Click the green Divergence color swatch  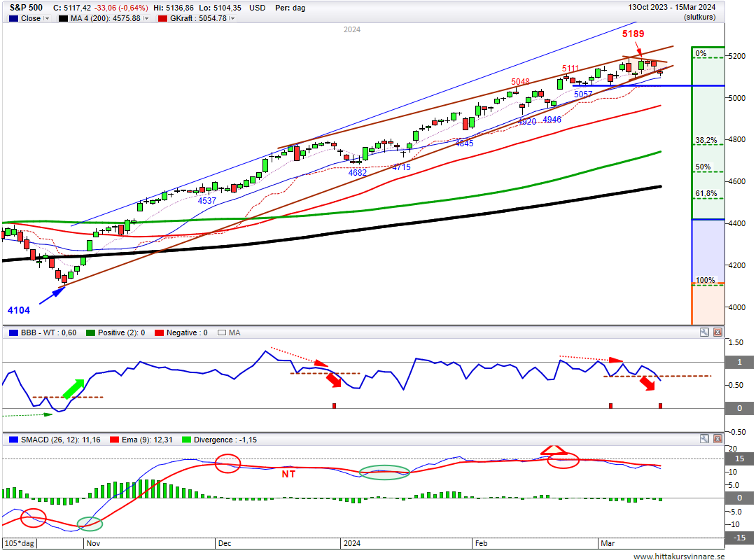click(187, 440)
